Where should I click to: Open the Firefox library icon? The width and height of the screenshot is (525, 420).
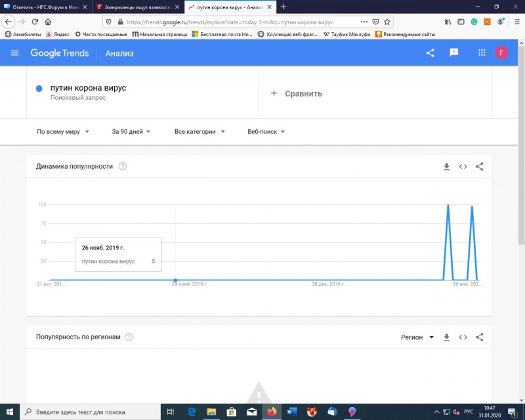point(448,22)
